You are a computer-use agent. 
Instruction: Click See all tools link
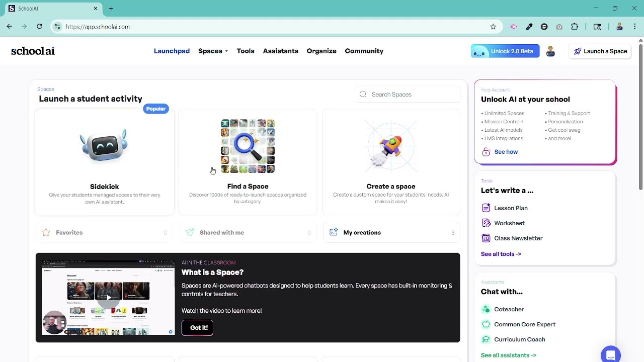click(501, 254)
